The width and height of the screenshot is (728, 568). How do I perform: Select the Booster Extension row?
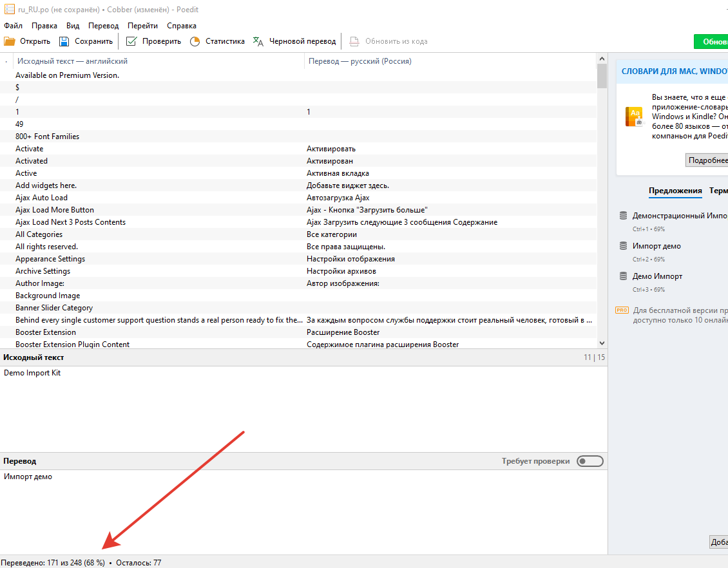(298, 332)
